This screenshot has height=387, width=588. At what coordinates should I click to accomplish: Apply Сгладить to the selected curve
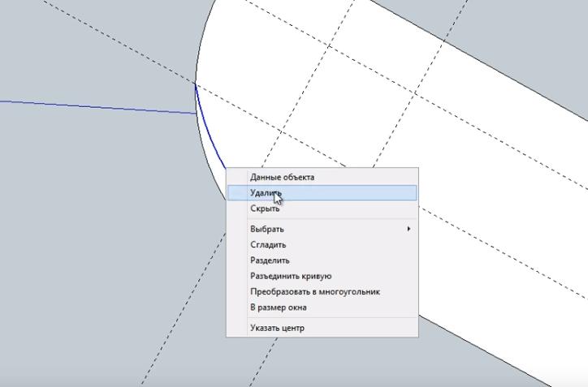[x=268, y=245]
